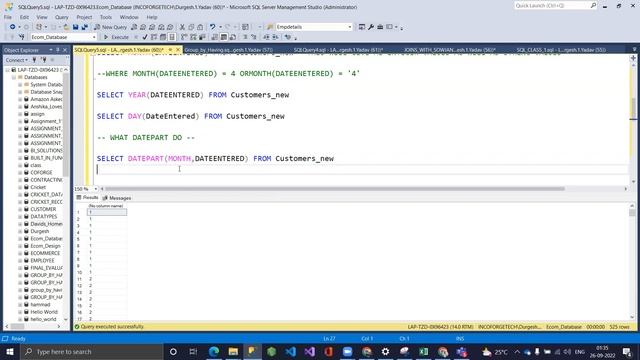Collapse the Databases folder node

(14, 77)
